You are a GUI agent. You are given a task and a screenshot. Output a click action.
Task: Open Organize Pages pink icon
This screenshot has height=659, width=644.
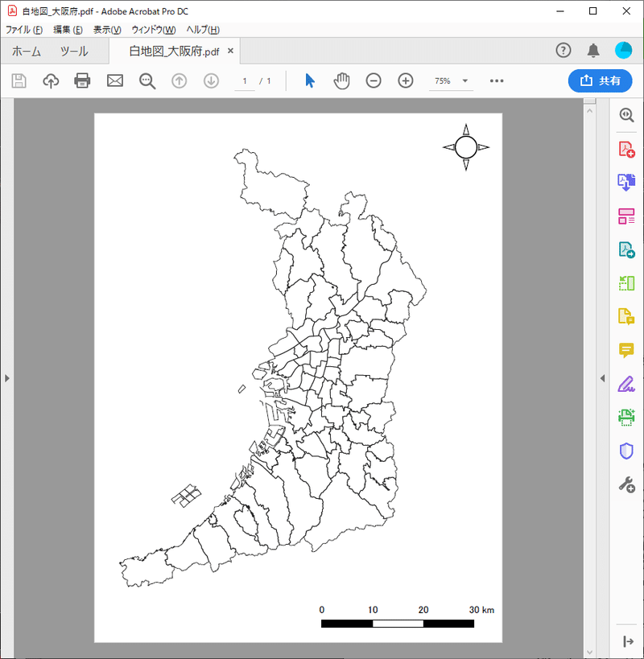pyautogui.click(x=626, y=216)
